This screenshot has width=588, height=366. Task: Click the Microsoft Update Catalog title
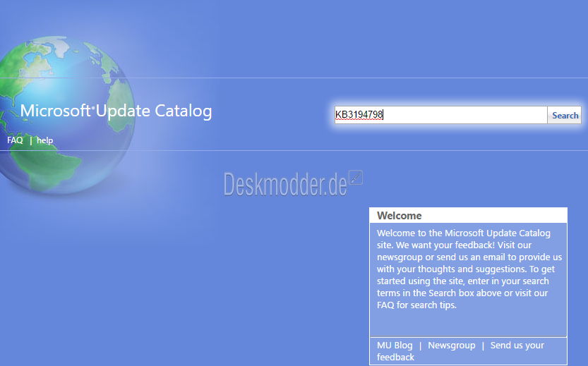[116, 111]
